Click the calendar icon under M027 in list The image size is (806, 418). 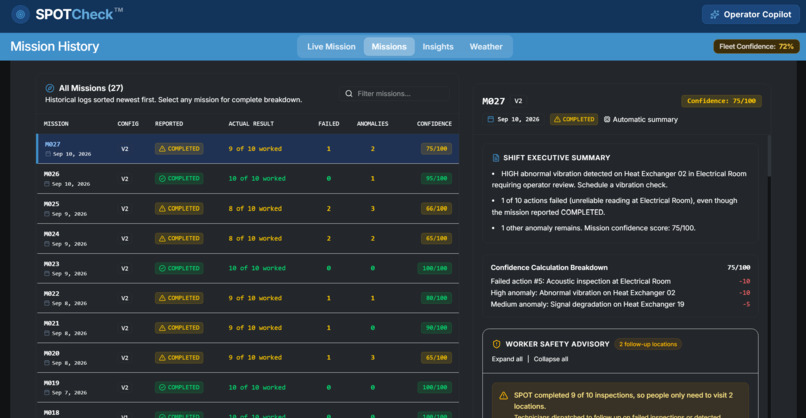click(x=48, y=154)
